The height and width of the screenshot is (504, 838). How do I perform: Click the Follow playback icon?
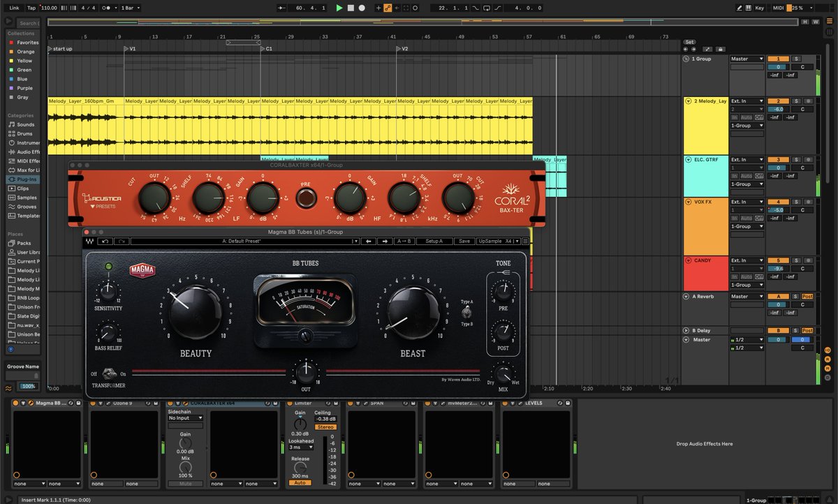(x=282, y=8)
